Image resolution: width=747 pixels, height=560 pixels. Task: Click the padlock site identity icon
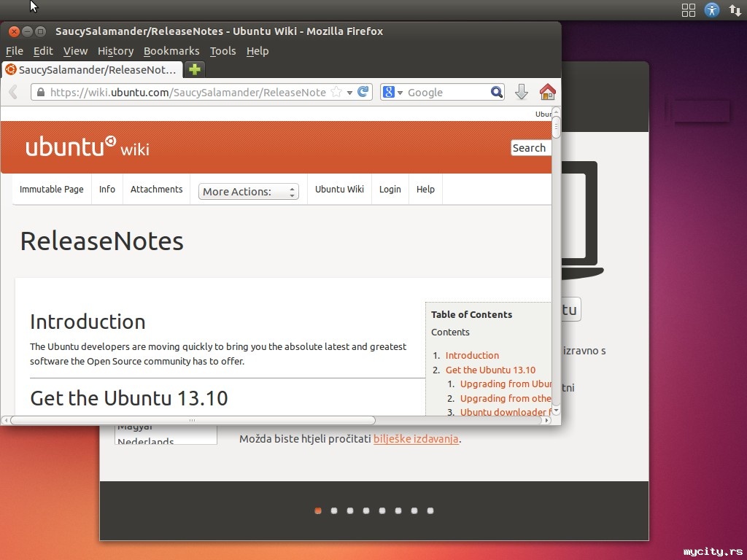click(41, 92)
